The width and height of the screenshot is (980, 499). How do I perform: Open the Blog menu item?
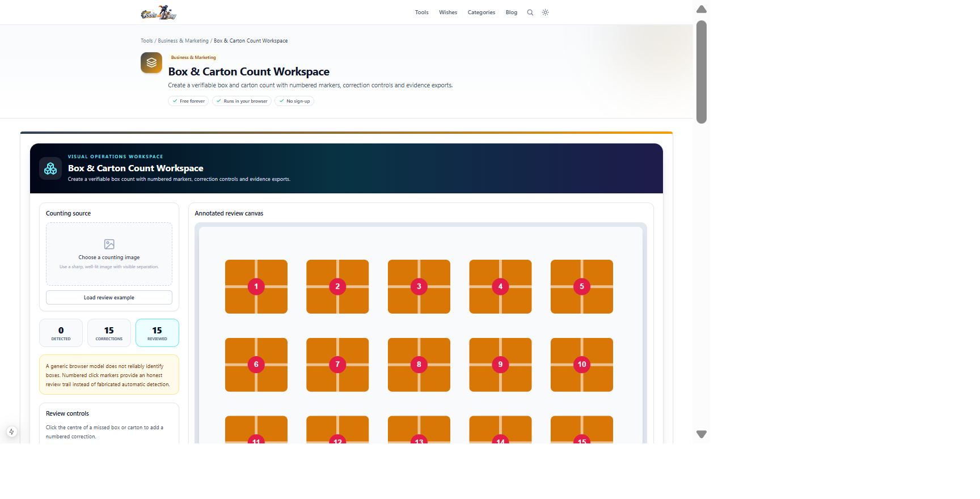[x=512, y=12]
